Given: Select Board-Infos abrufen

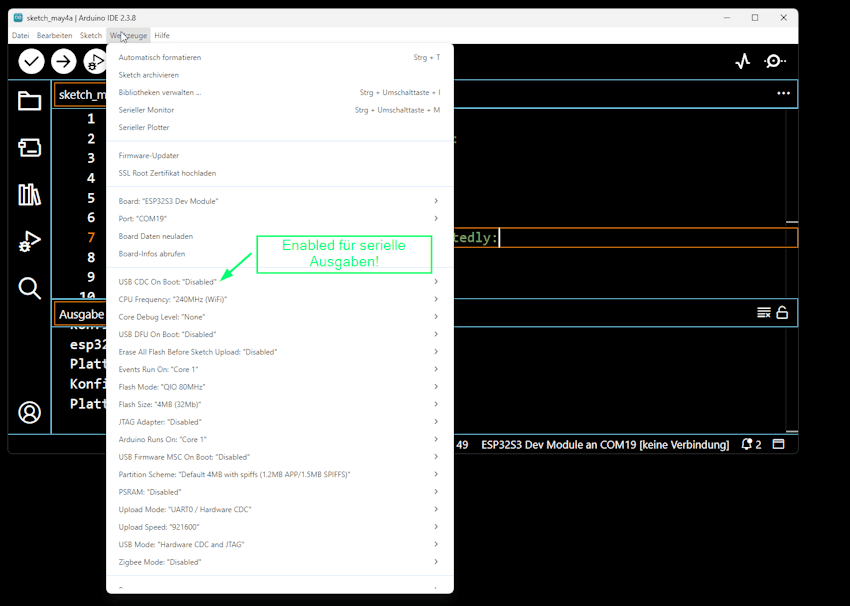Looking at the screenshot, I should point(280,254).
